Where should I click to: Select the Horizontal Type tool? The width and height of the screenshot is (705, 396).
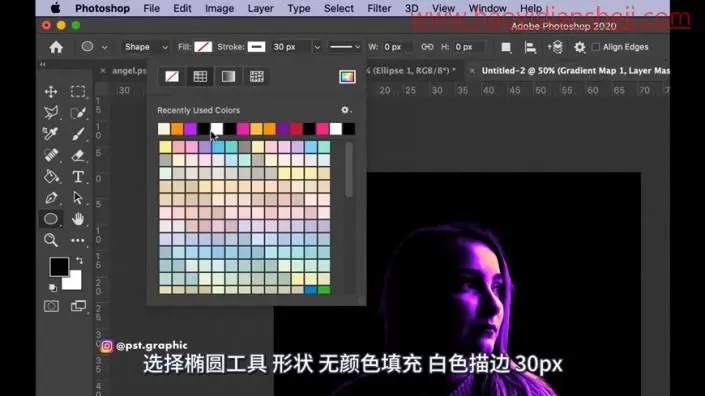[78, 176]
